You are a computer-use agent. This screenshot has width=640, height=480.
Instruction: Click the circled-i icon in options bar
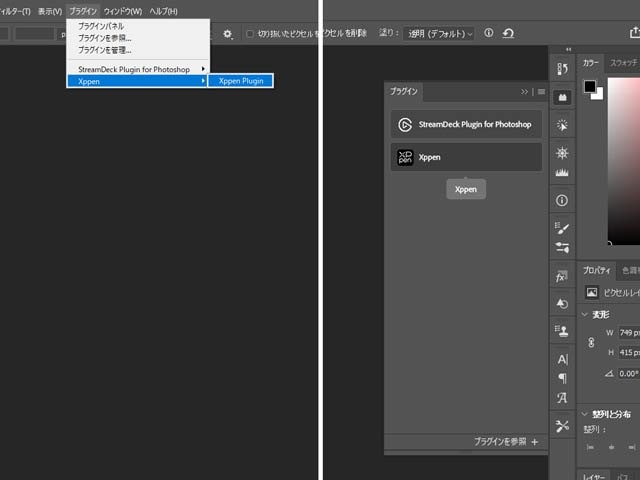tap(489, 33)
